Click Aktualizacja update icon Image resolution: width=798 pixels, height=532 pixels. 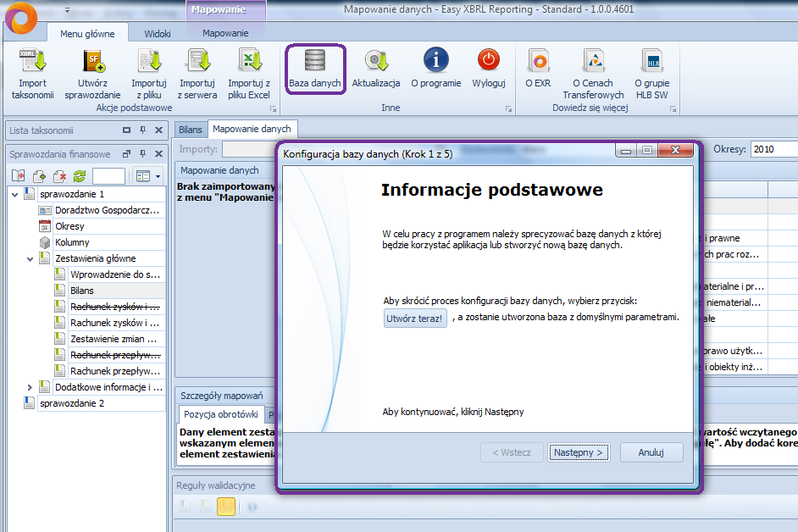pos(376,61)
